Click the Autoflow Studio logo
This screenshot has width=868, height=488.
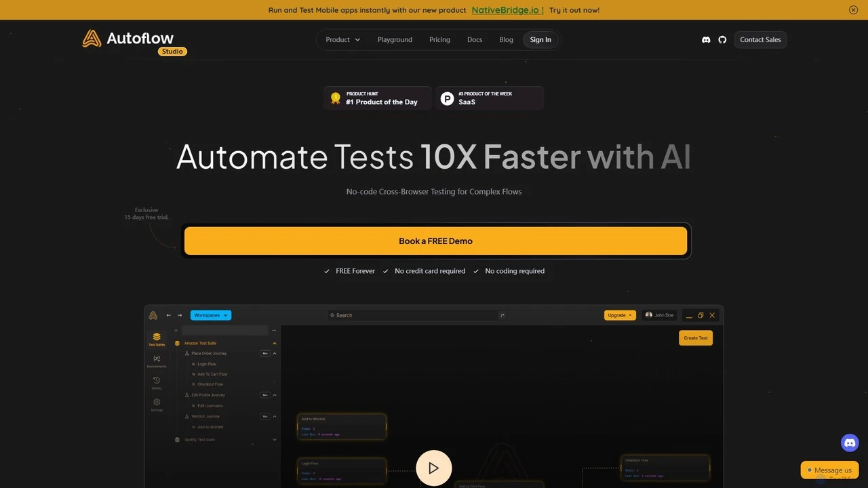pos(134,41)
